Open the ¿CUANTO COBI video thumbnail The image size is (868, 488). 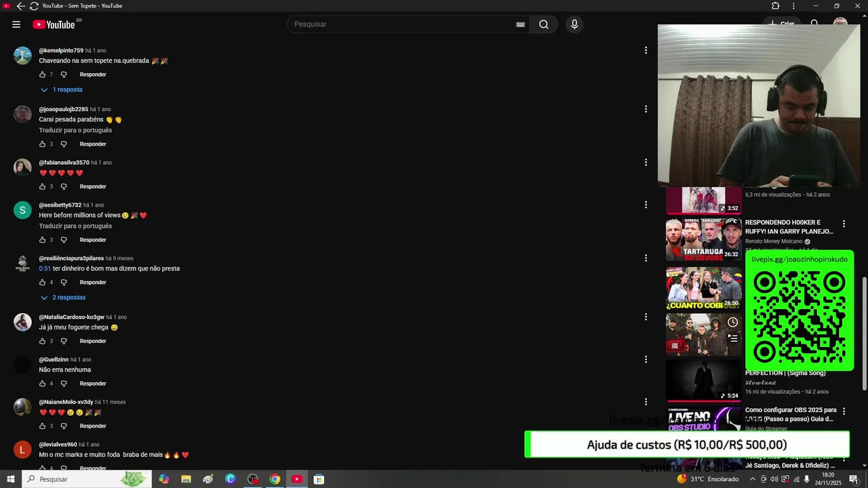tap(703, 288)
